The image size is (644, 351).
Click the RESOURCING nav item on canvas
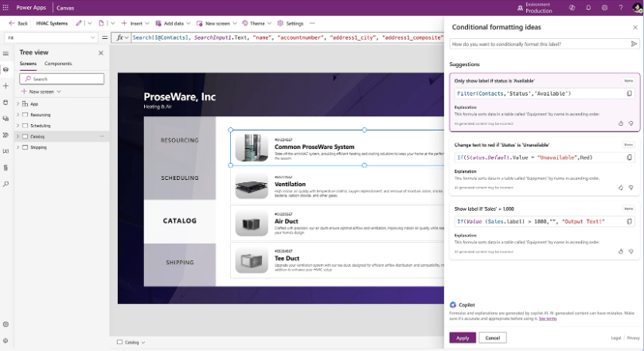tap(179, 140)
